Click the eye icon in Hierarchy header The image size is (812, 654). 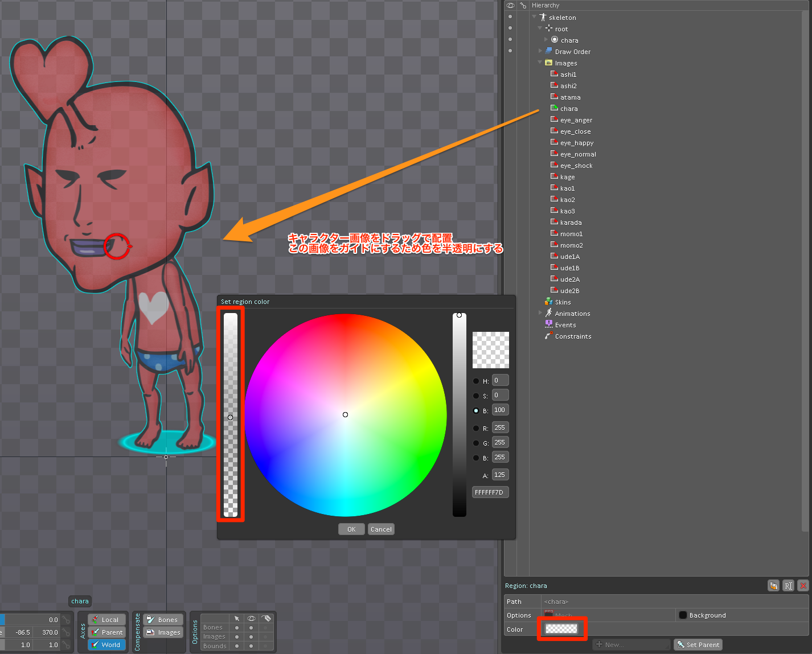pyautogui.click(x=510, y=5)
